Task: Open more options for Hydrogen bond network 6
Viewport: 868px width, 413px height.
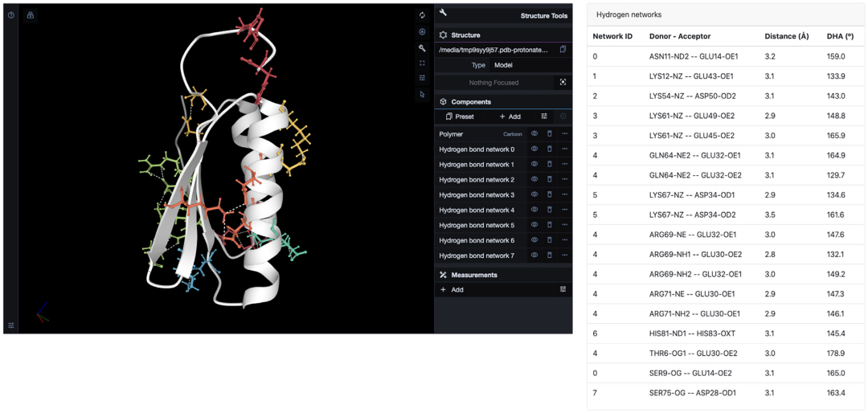Action: [x=565, y=240]
